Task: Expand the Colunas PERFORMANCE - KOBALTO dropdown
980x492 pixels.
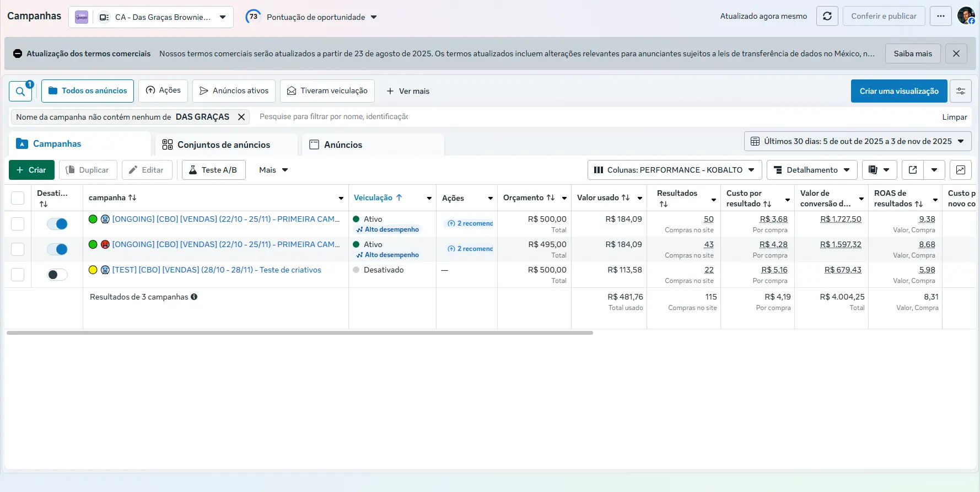Action: pos(674,170)
